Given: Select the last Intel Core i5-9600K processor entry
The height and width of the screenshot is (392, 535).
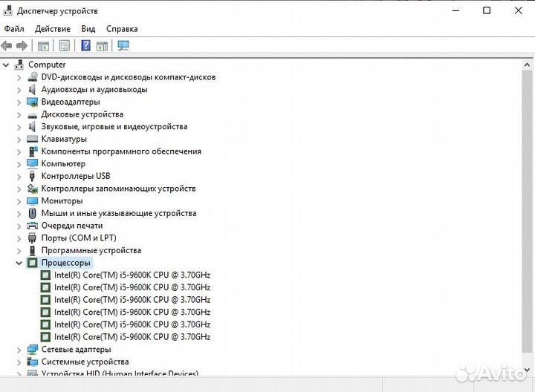Looking at the screenshot, I should point(132,337).
